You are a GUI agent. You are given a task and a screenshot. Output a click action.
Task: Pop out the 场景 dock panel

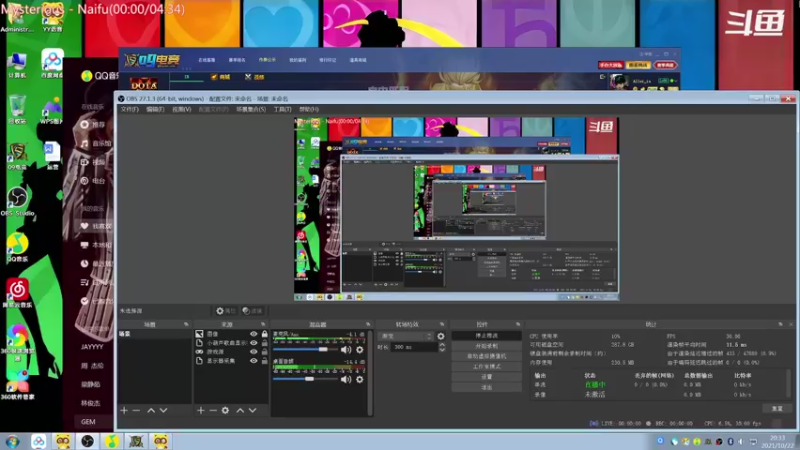click(x=186, y=324)
